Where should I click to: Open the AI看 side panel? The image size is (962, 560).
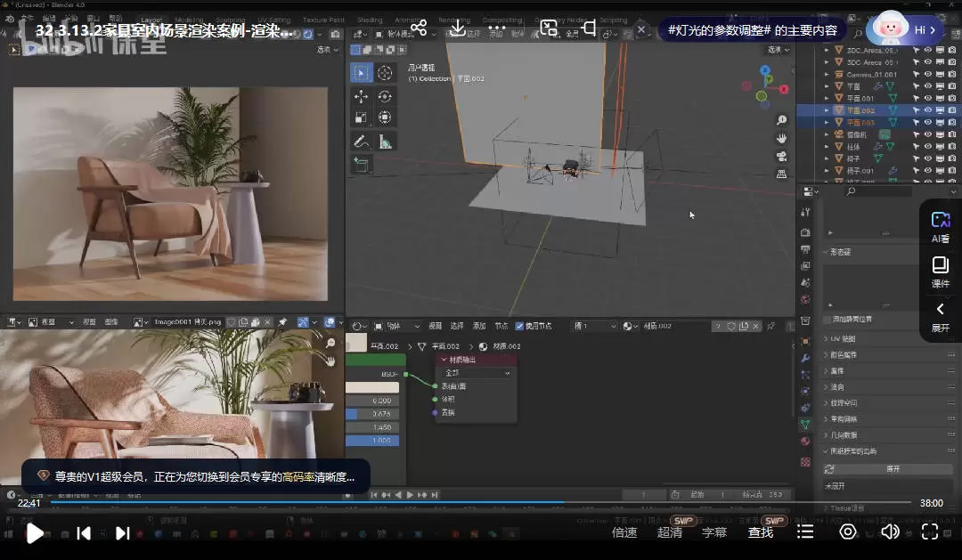(x=941, y=228)
